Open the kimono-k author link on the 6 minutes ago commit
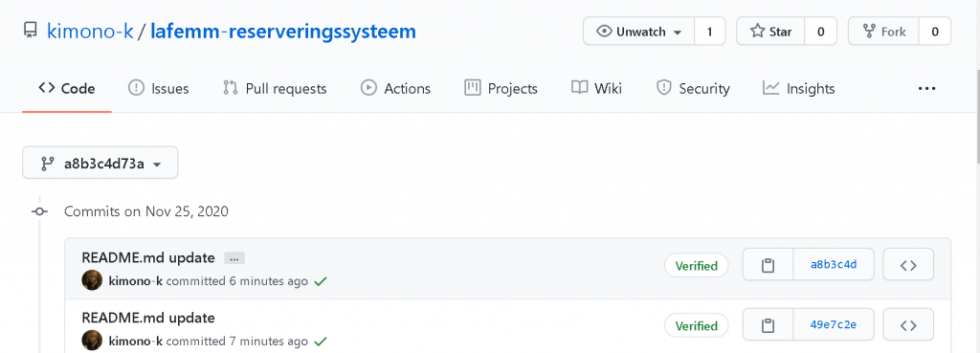Image resolution: width=980 pixels, height=353 pixels. pos(136,281)
